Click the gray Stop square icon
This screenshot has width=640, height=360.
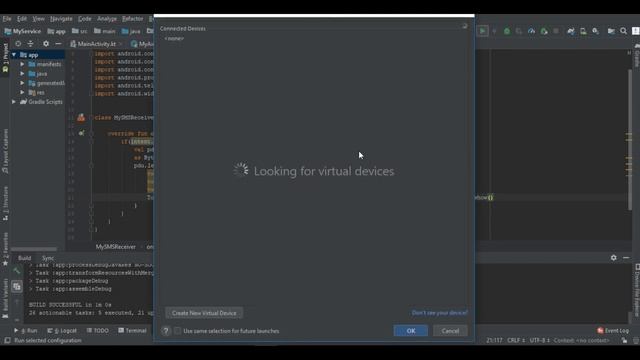[x=556, y=31]
